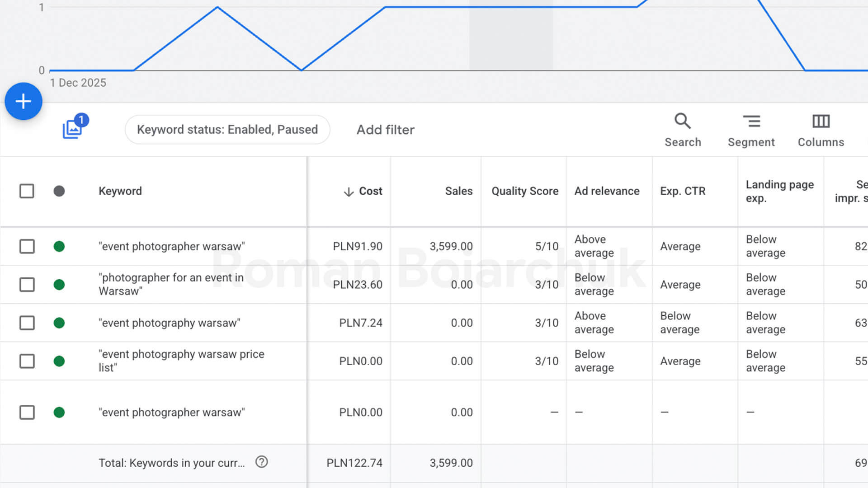The height and width of the screenshot is (488, 868).
Task: Open green status dropdown for "event photography warsaw price list"
Action: tap(59, 361)
